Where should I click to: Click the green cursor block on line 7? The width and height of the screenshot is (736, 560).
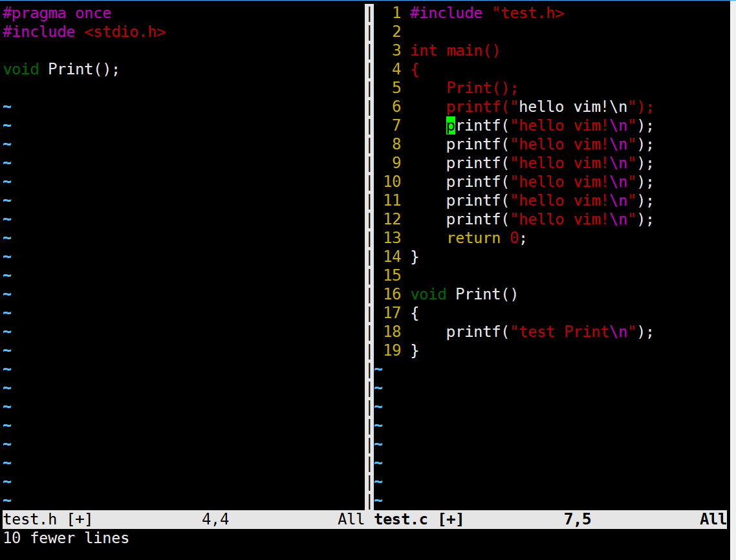coord(451,126)
